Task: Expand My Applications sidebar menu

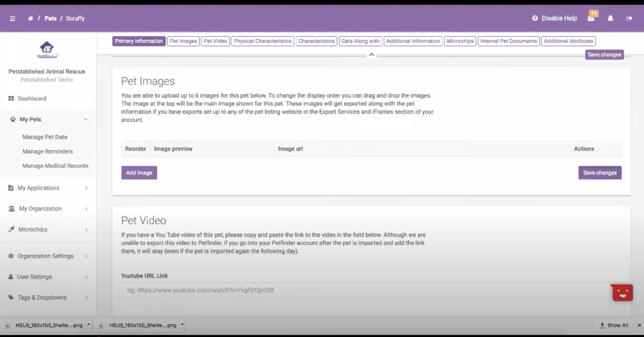Action: pyautogui.click(x=38, y=188)
